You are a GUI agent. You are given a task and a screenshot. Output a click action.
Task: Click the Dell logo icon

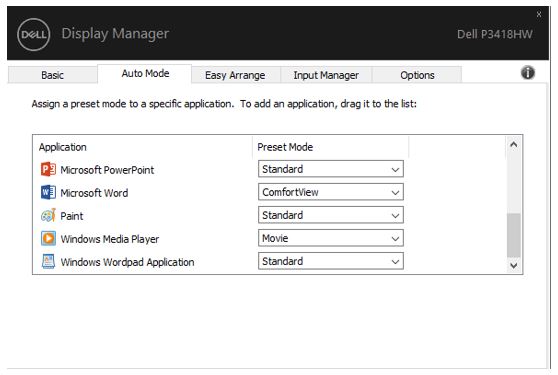point(34,35)
